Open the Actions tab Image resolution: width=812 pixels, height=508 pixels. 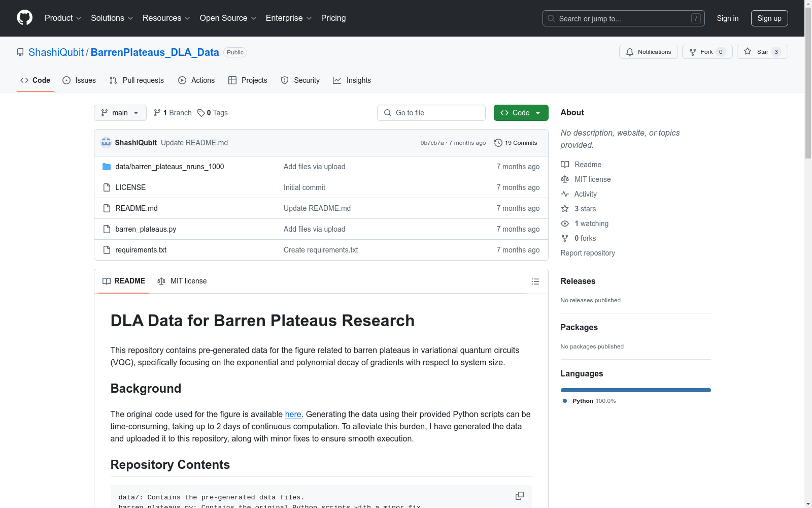point(196,80)
